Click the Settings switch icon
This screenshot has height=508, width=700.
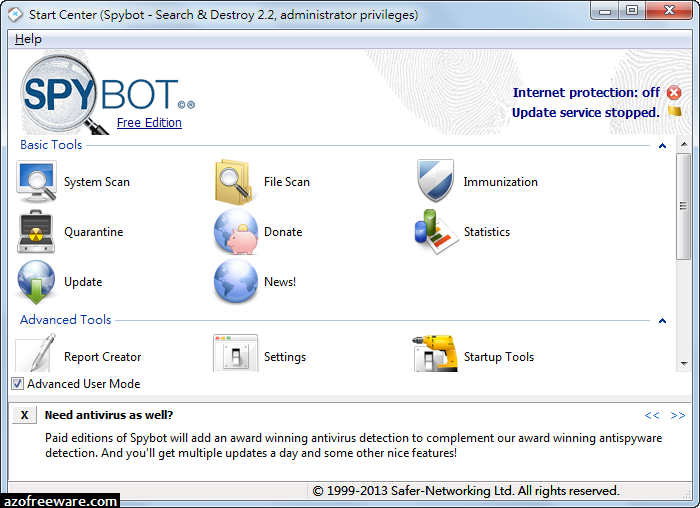(236, 353)
